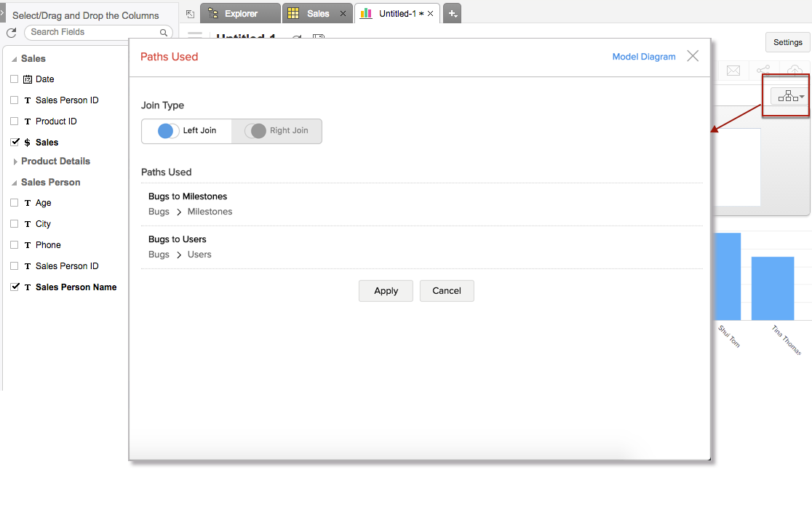Click the cloud upload publish icon
The image size is (812, 507).
pyautogui.click(x=795, y=70)
